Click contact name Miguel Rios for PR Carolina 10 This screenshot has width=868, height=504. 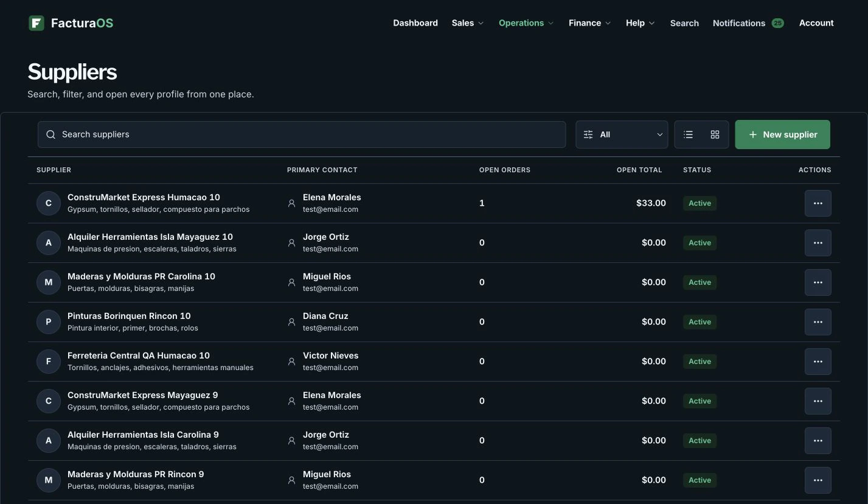pos(327,276)
